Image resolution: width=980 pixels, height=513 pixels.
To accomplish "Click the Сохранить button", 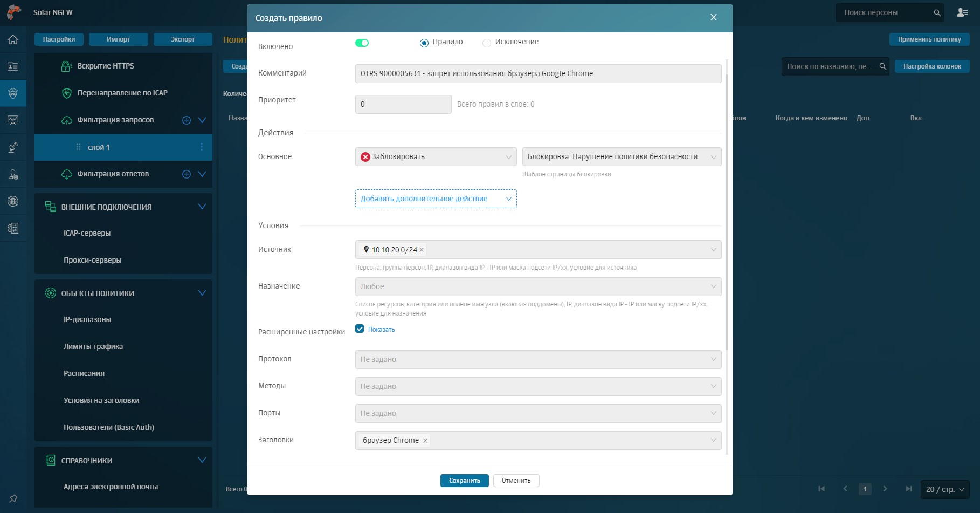I will [464, 481].
